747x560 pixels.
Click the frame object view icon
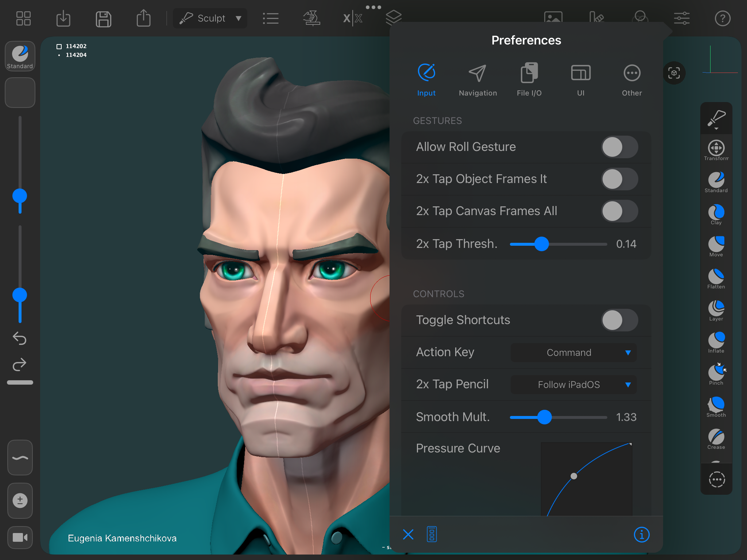point(674,73)
